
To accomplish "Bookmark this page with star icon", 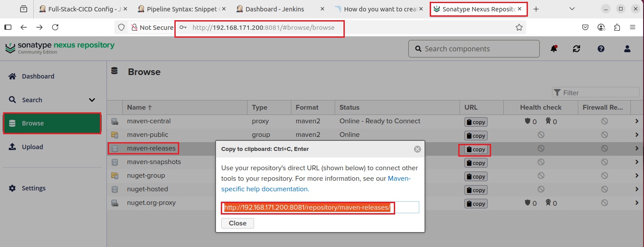I will [519, 27].
